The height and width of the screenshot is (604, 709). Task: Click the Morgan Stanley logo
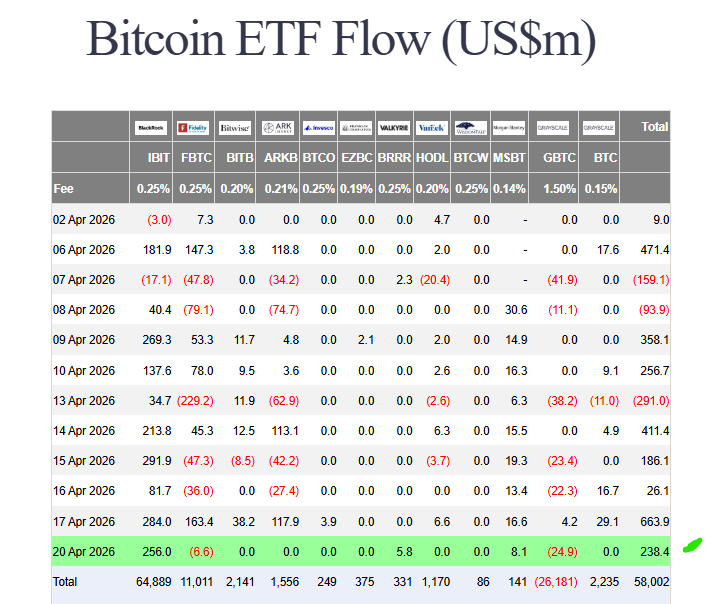point(509,128)
